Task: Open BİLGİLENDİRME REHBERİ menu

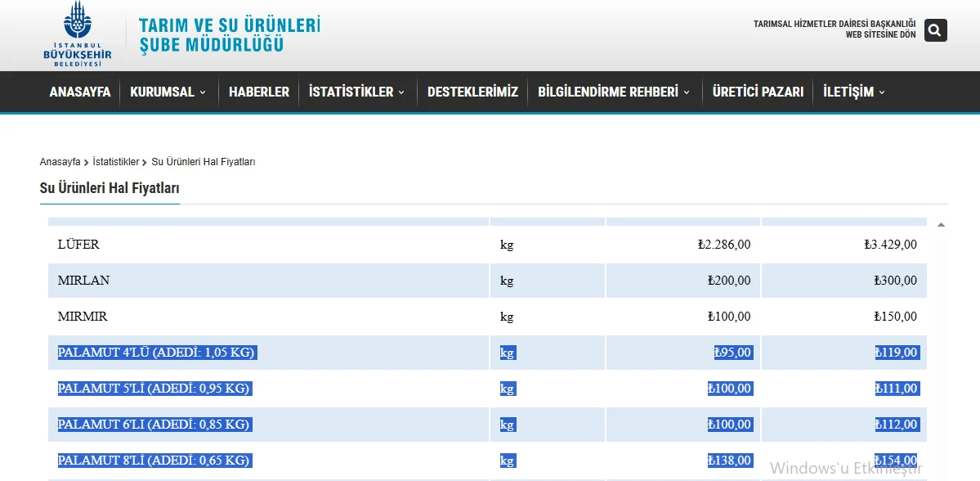Action: pyautogui.click(x=608, y=92)
